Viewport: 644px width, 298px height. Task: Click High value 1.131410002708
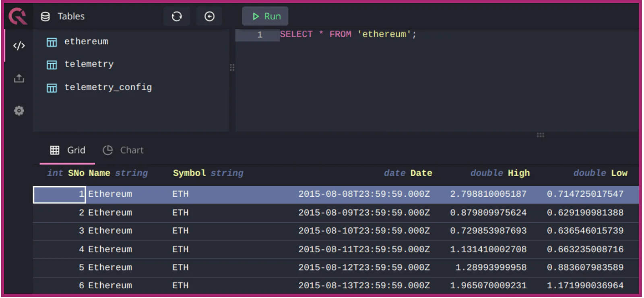tap(488, 250)
